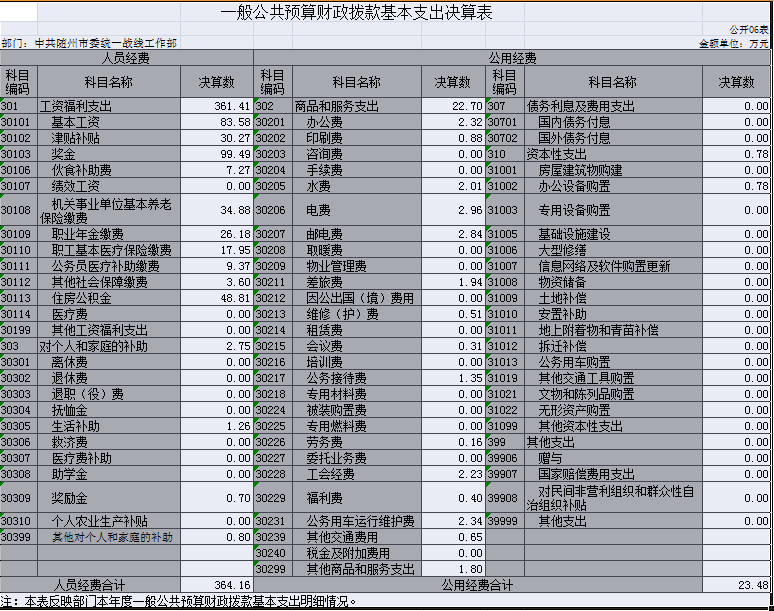
Task: Select the 国家赔偿费用支出 cell
Action: pos(586,474)
